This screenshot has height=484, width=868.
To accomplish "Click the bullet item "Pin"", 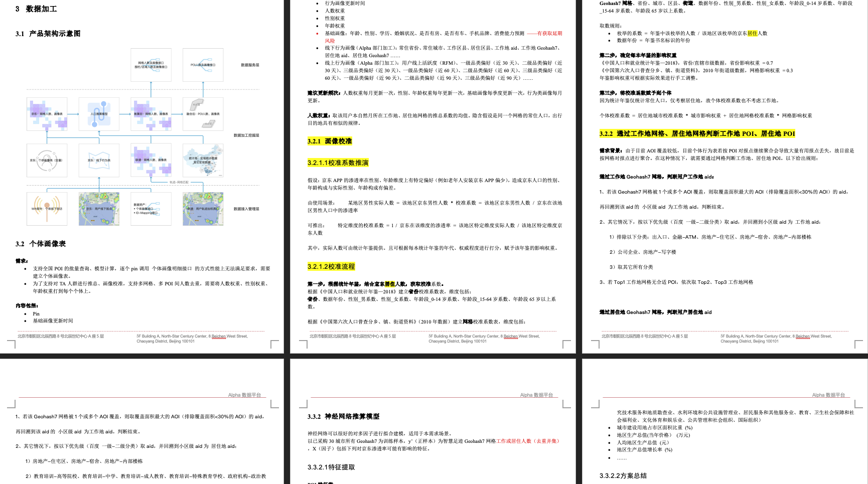I will point(36,314).
